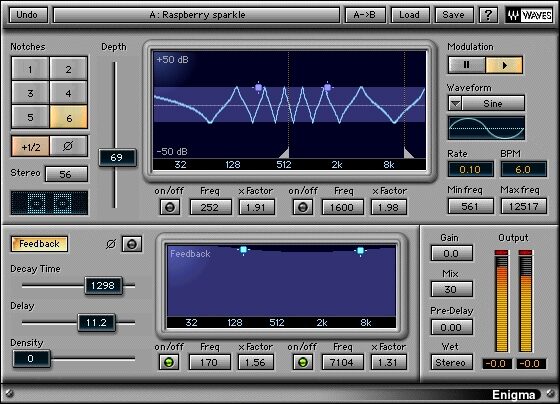
Task: Select the left marker on feedback graph
Action: tap(243, 250)
